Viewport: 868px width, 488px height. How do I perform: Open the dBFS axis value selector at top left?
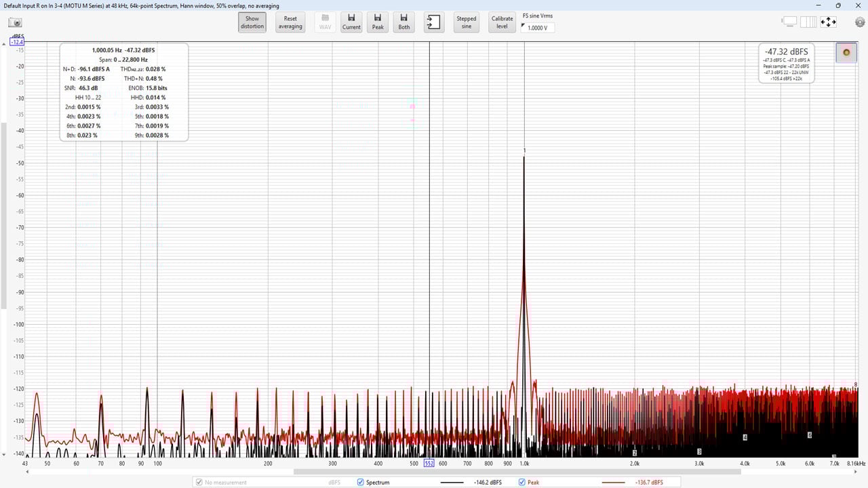pyautogui.click(x=16, y=42)
